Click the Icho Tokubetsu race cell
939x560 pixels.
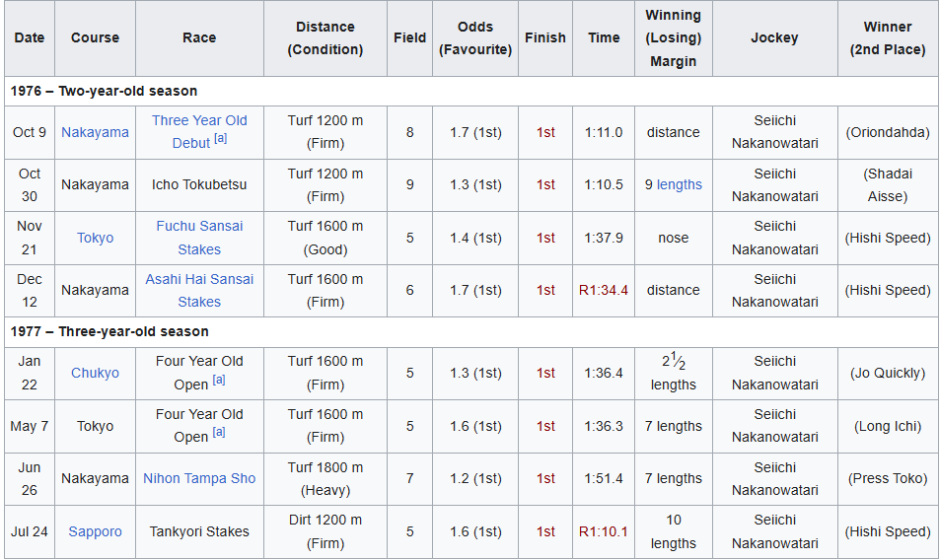[199, 185]
